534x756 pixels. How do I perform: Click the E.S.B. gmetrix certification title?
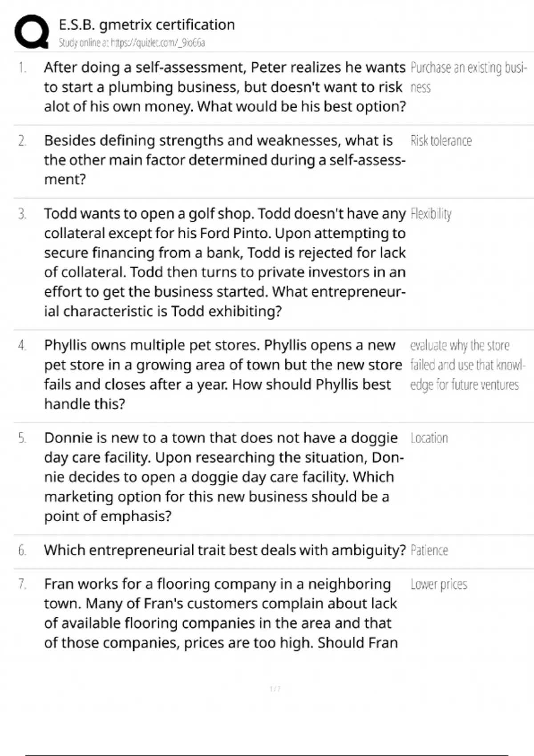(147, 25)
